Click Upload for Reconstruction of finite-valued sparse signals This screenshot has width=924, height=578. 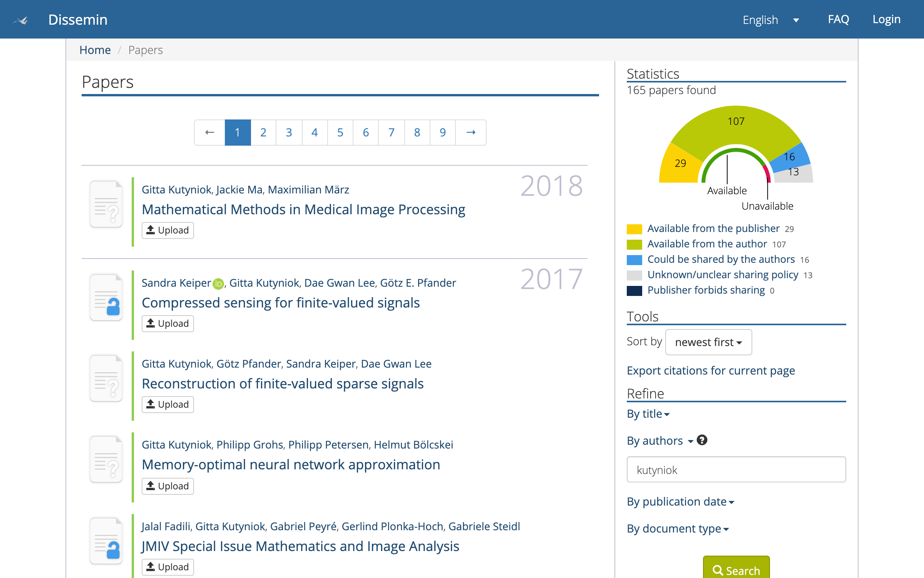[168, 405]
